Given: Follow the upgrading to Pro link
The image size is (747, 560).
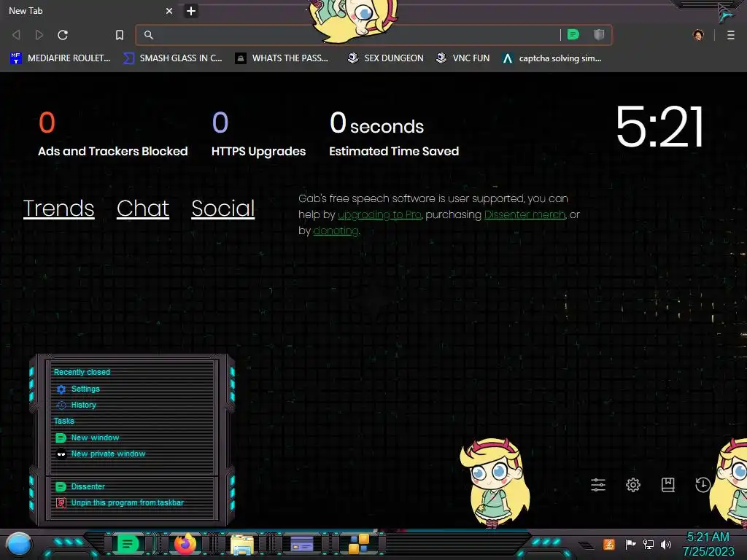Looking at the screenshot, I should pyautogui.click(x=379, y=215).
